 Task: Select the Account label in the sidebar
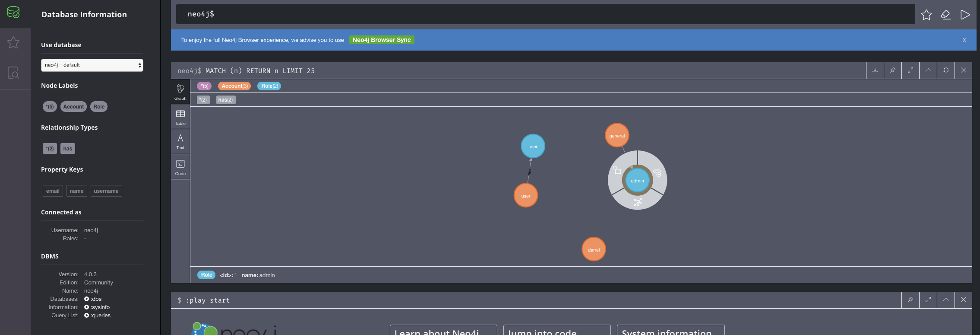click(73, 107)
